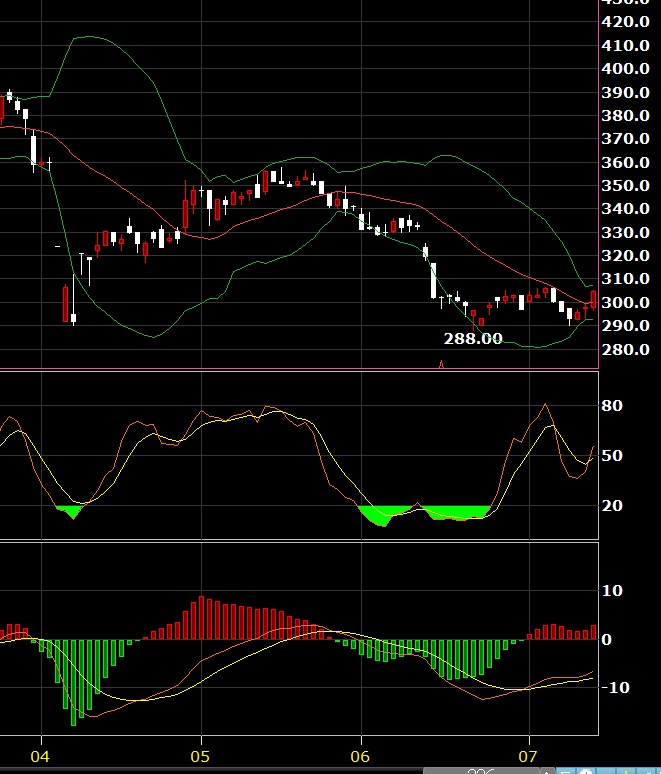Select the 07 date on time axis
The image size is (661, 774).
528,756
